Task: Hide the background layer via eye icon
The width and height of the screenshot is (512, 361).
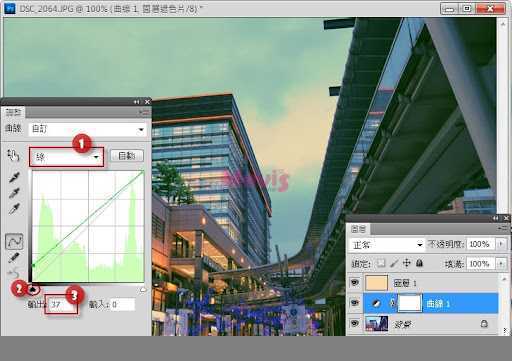Action: click(355, 324)
